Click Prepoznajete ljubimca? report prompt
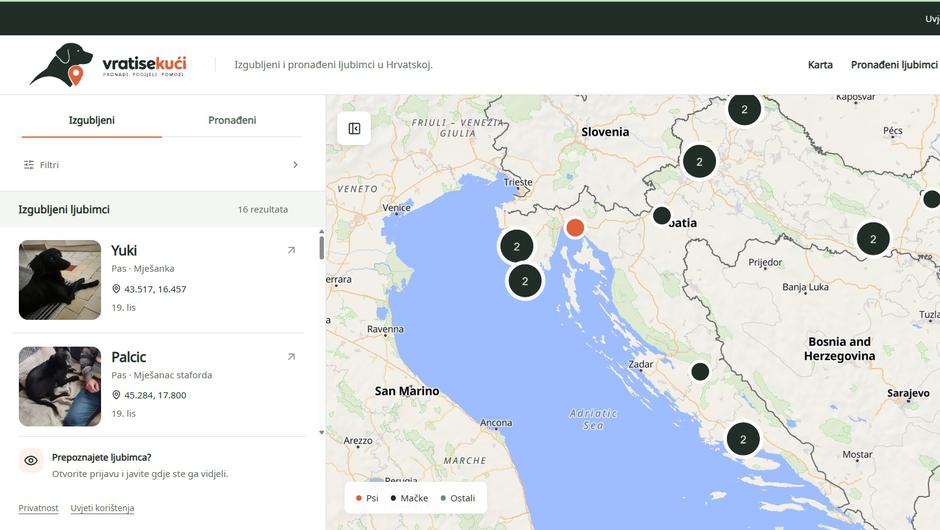The width and height of the screenshot is (940, 530). point(101,457)
